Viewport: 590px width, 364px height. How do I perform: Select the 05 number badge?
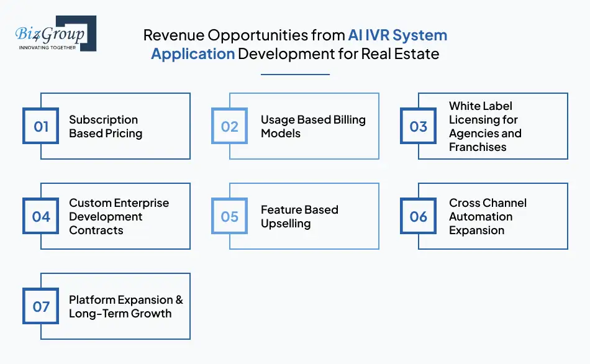pyautogui.click(x=230, y=216)
